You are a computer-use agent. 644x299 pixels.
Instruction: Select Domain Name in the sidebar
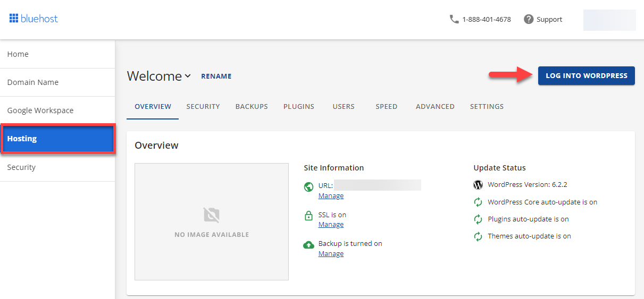click(33, 82)
